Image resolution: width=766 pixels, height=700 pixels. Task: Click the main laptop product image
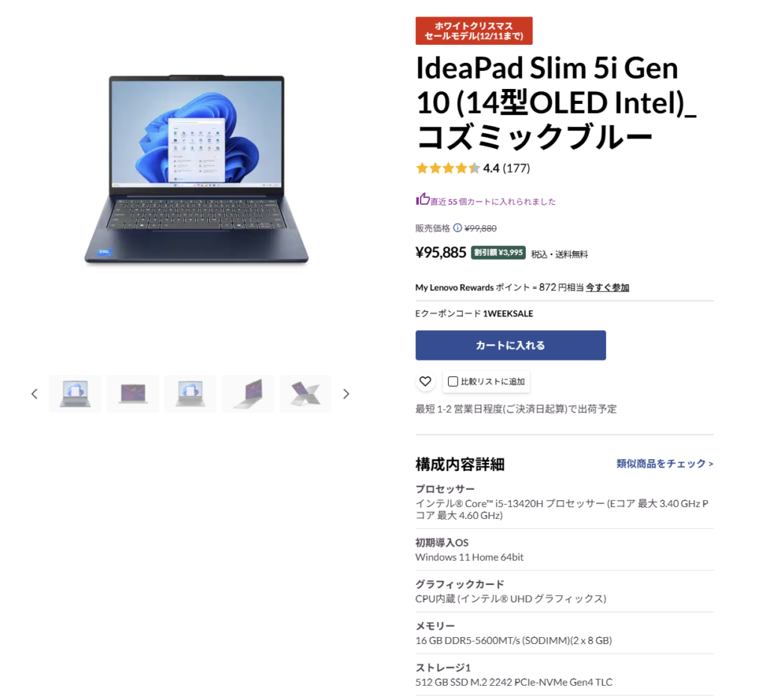pos(197,170)
